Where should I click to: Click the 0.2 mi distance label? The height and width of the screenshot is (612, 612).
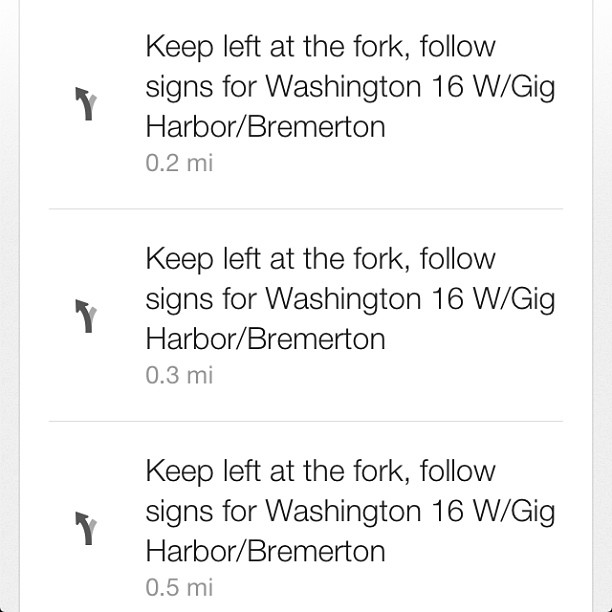tap(179, 163)
